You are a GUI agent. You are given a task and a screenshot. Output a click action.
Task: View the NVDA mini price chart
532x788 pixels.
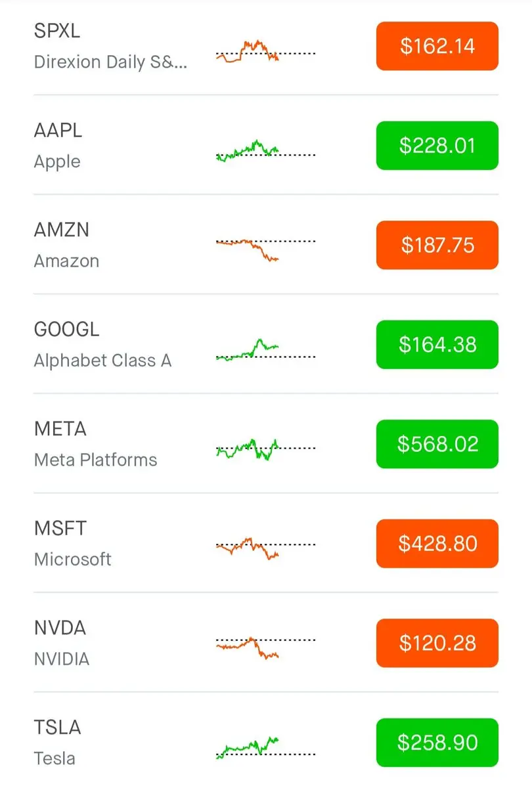pyautogui.click(x=265, y=647)
